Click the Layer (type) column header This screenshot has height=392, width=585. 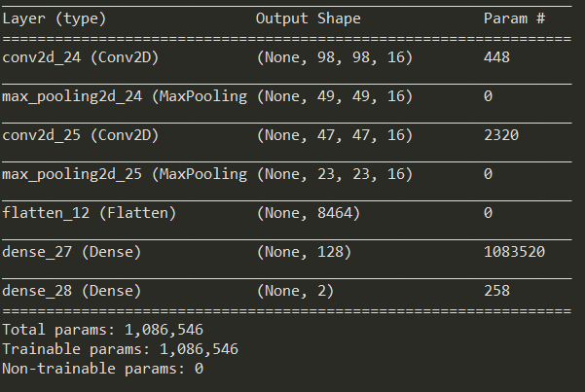(55, 18)
